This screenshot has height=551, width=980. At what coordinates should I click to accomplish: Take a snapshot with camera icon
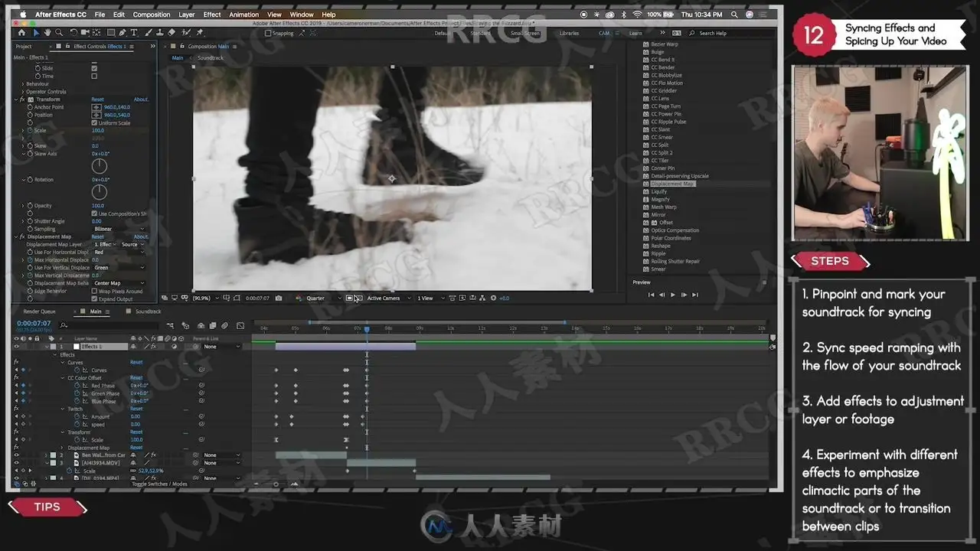(279, 298)
